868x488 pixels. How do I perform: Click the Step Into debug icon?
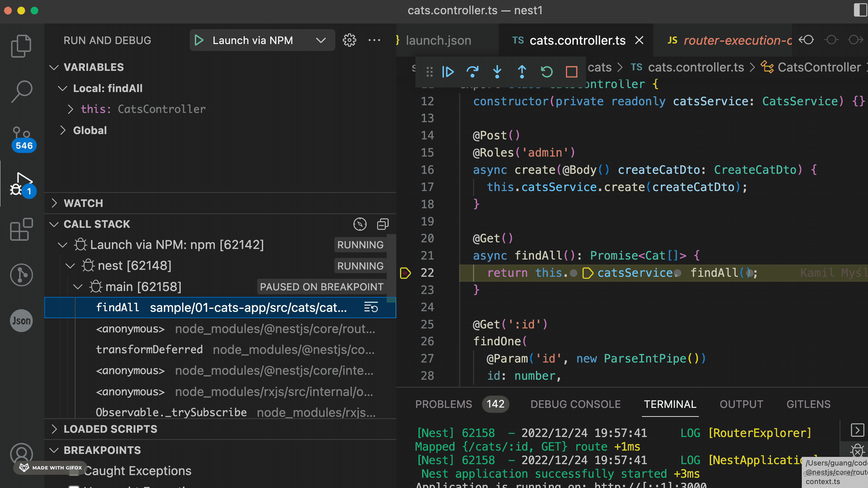[x=497, y=72]
